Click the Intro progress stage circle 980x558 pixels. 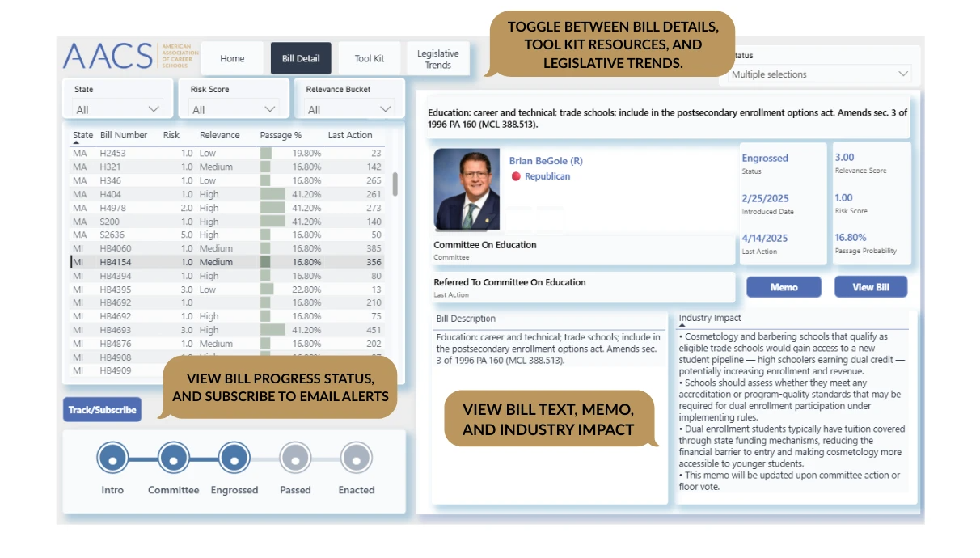pos(112,459)
